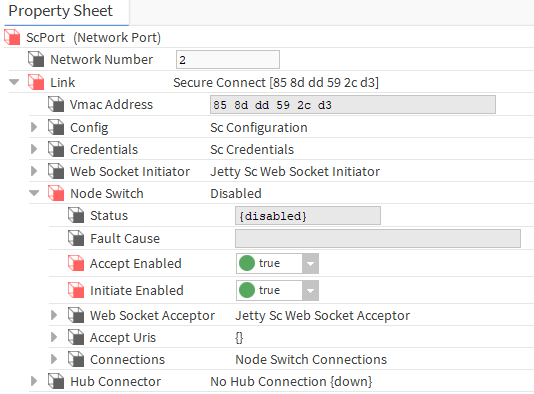The height and width of the screenshot is (394, 534).
Task: Open the Accept Enabled true dropdown
Action: point(310,263)
